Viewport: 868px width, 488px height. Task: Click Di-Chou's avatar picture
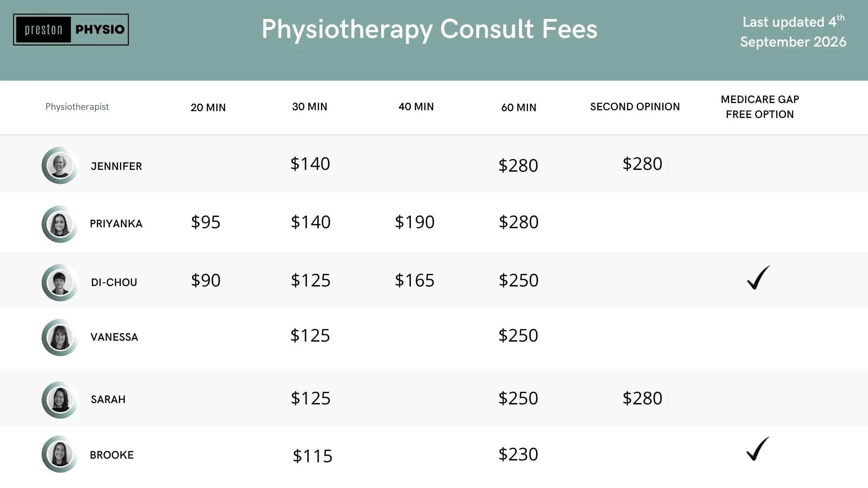coord(60,282)
